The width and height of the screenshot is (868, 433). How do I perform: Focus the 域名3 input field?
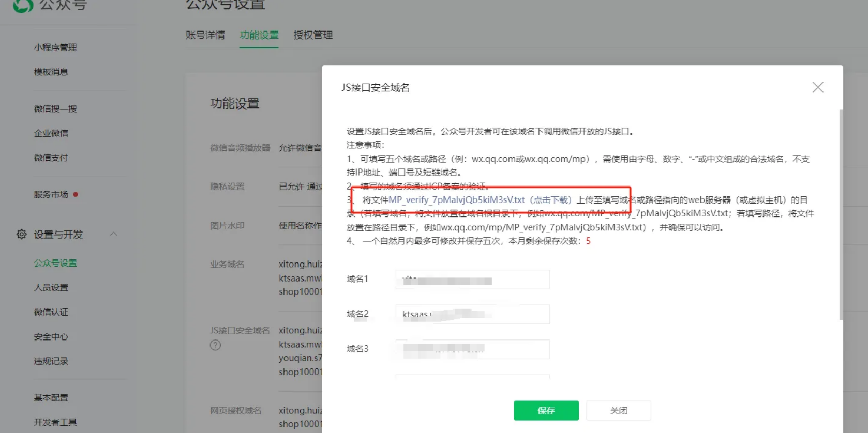point(473,349)
